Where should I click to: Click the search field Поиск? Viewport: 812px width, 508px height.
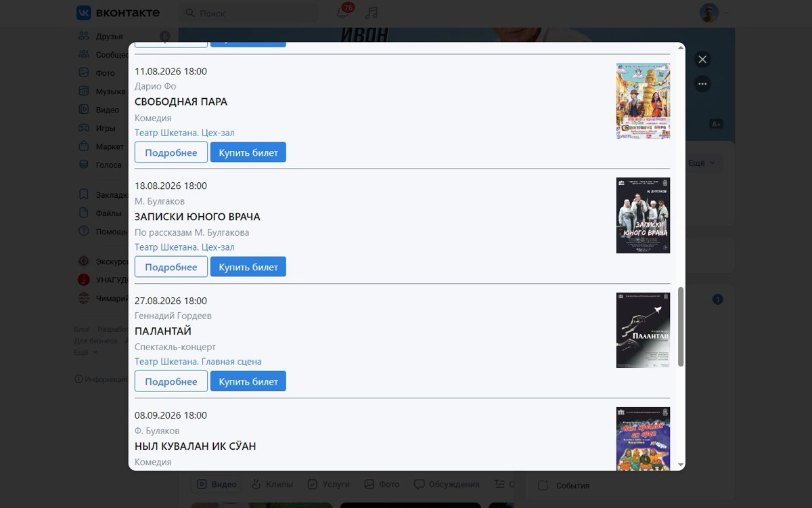pos(248,13)
